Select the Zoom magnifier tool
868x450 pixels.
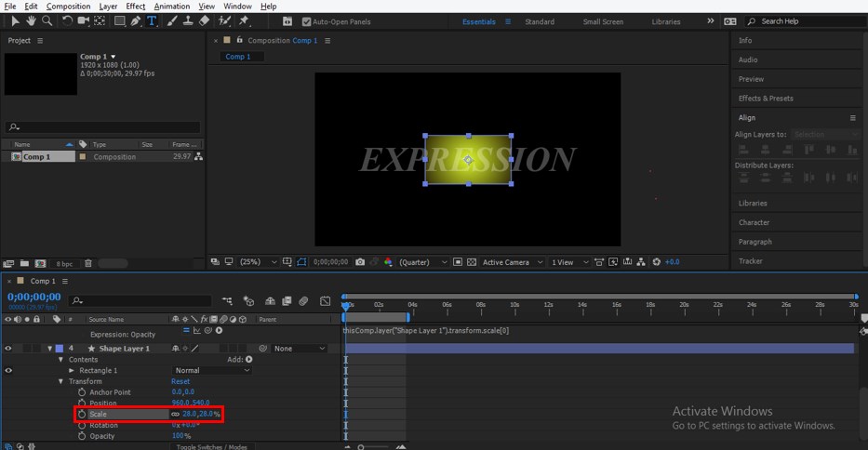pyautogui.click(x=46, y=20)
